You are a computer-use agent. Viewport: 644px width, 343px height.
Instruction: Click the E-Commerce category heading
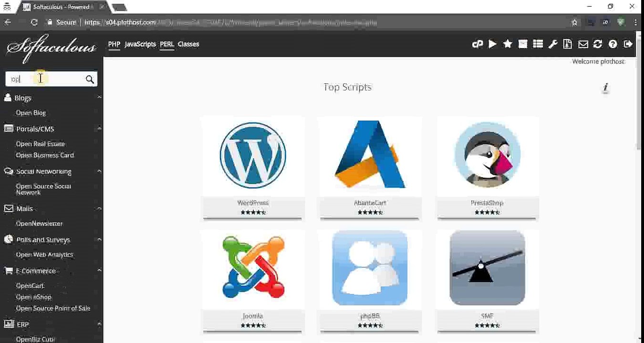click(36, 271)
